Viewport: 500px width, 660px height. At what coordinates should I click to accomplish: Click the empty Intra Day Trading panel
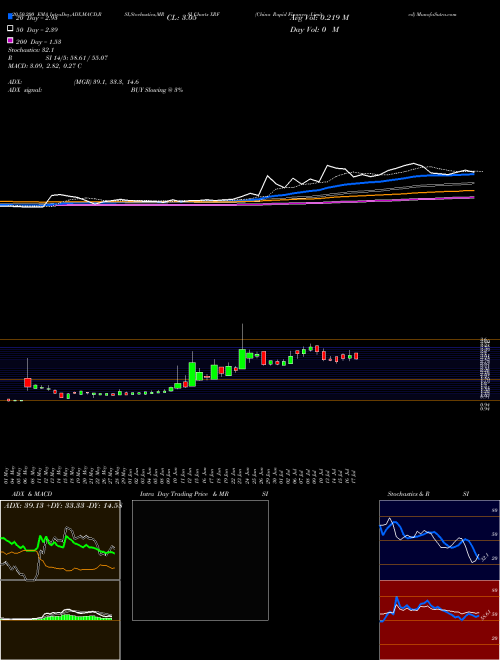200,560
